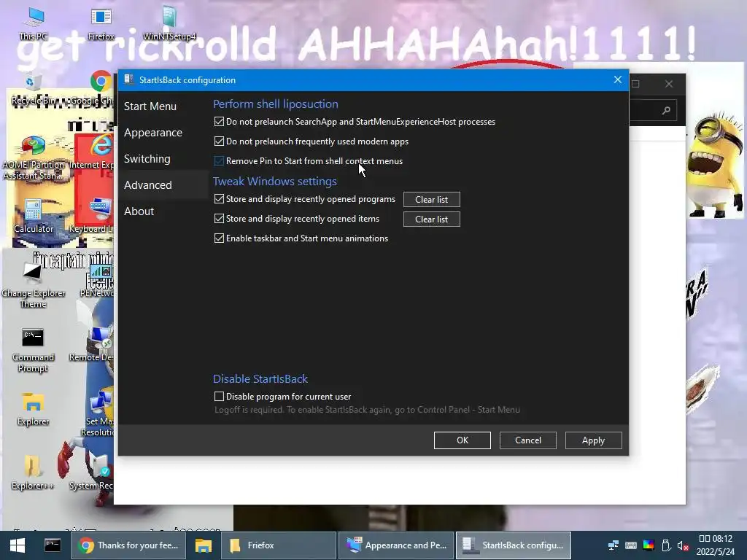The width and height of the screenshot is (747, 560).
Task: Clear list of recently opened items
Action: pos(432,219)
